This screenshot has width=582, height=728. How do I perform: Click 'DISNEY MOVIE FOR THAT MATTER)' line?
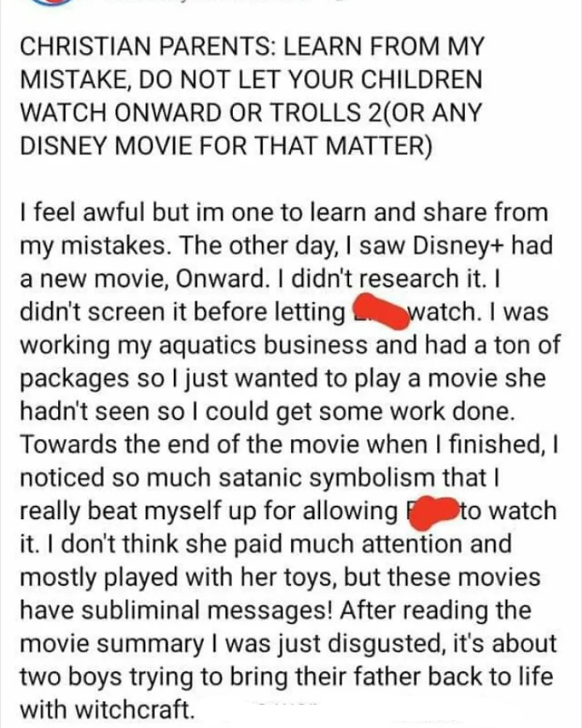tap(226, 146)
